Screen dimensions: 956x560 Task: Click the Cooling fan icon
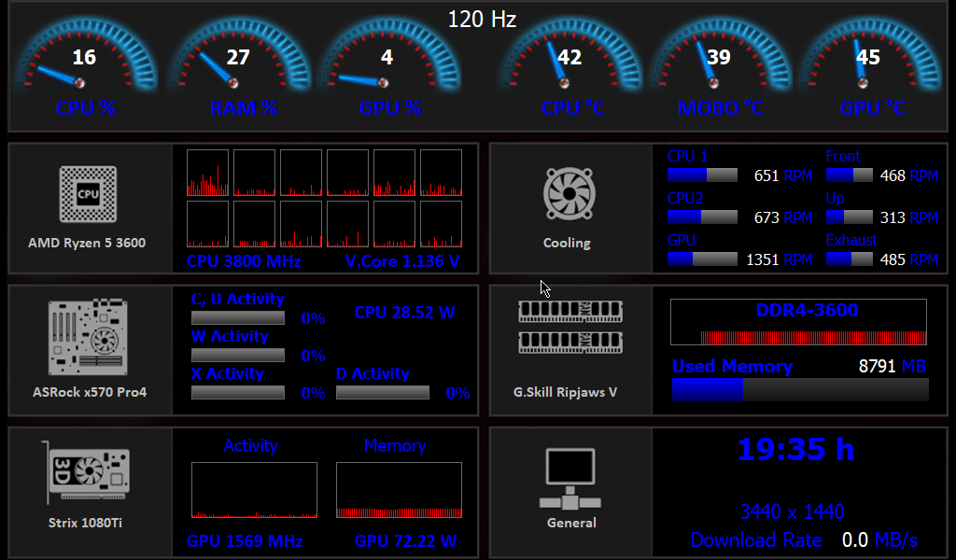coord(567,196)
